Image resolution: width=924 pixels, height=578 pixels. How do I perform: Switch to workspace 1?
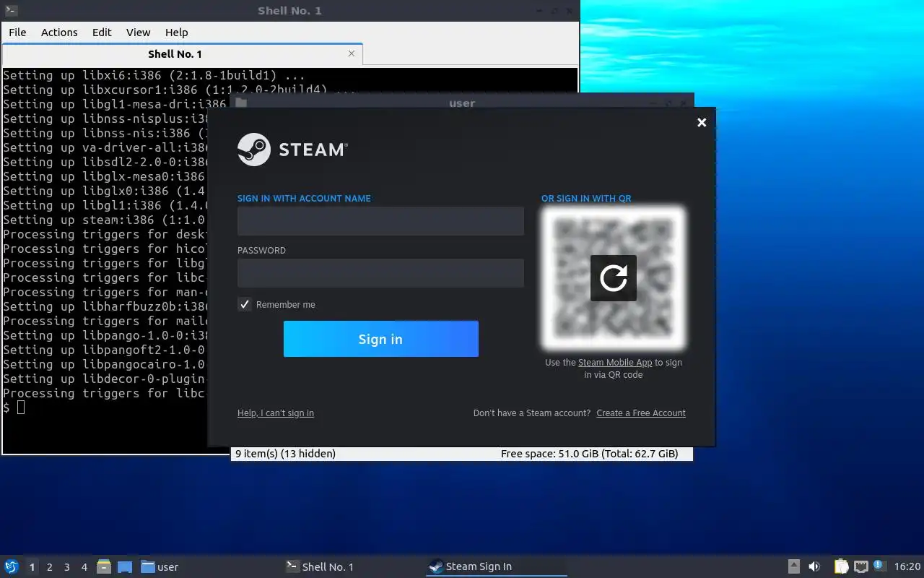pos(32,567)
